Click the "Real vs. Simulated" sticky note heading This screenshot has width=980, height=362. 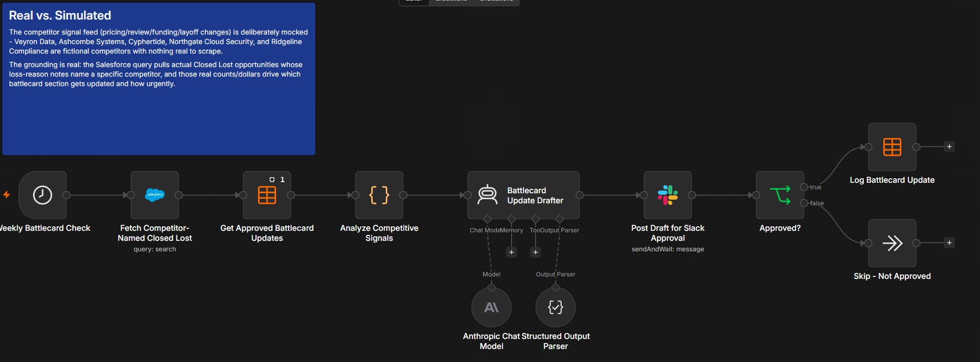(x=60, y=16)
